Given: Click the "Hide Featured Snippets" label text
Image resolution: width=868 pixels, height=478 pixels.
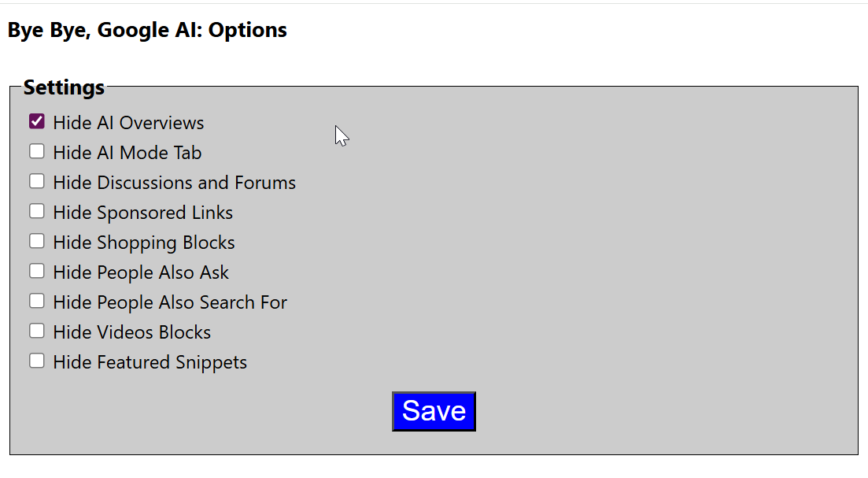Looking at the screenshot, I should click(x=150, y=362).
